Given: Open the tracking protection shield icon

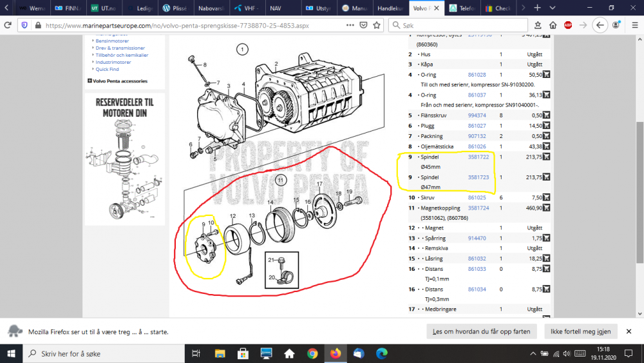Looking at the screenshot, I should pos(24,25).
